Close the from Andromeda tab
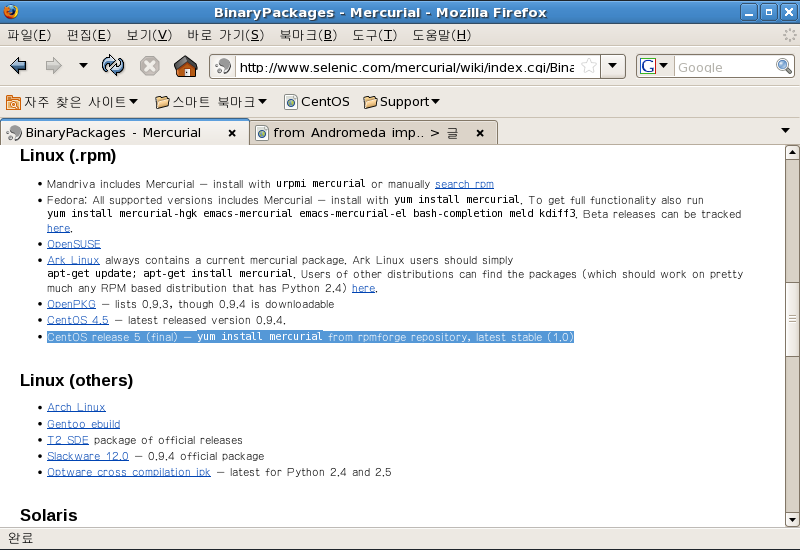Screen dimensions: 800x550 click(x=480, y=133)
